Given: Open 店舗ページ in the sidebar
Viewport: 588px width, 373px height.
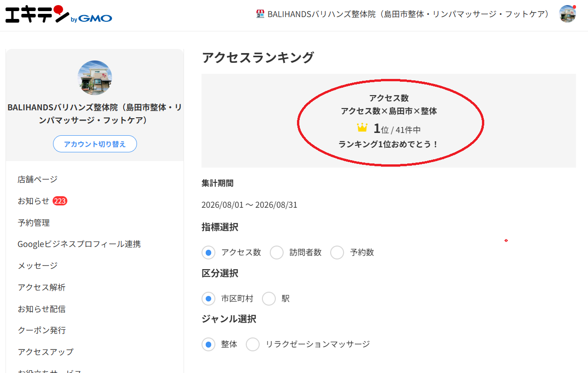Looking at the screenshot, I should [37, 179].
